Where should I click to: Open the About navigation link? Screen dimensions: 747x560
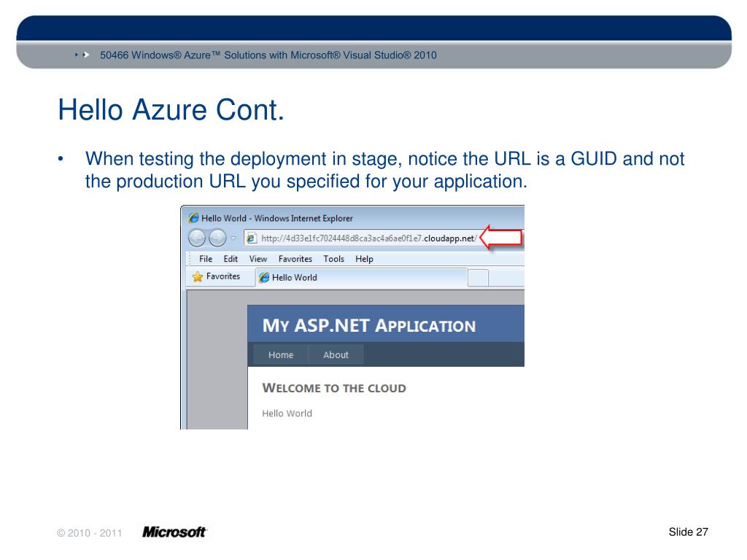(336, 355)
